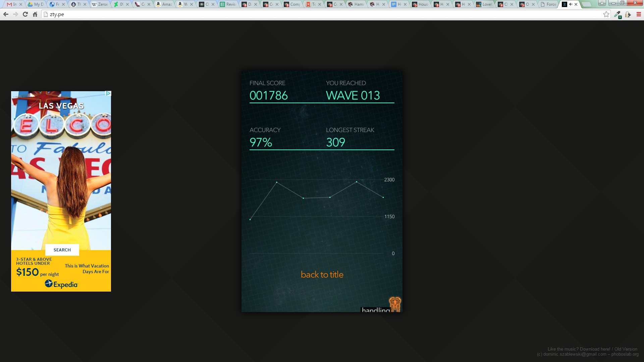Open the Chrome hamburger menu
The image size is (644, 362).
(x=639, y=14)
